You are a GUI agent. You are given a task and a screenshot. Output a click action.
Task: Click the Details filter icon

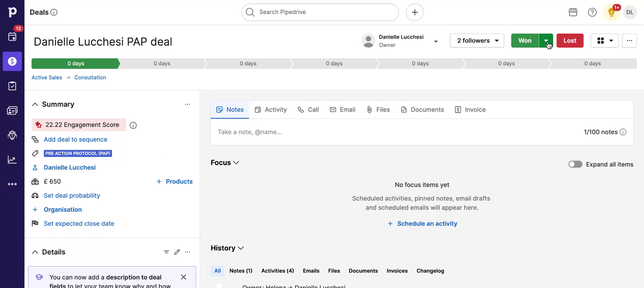pos(166,252)
